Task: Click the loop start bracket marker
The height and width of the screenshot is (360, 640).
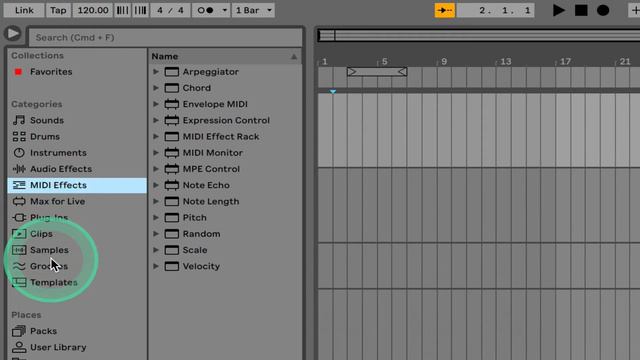Action: pyautogui.click(x=351, y=72)
